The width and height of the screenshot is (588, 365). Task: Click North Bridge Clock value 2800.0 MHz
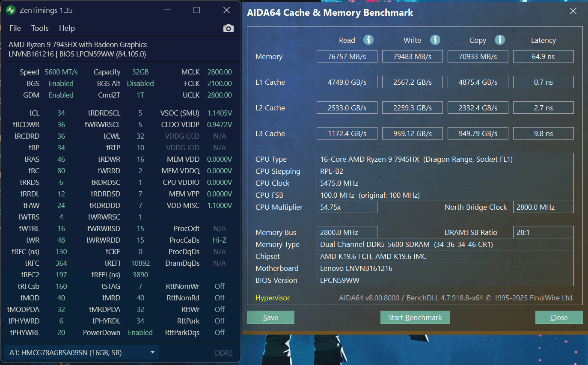tap(543, 207)
